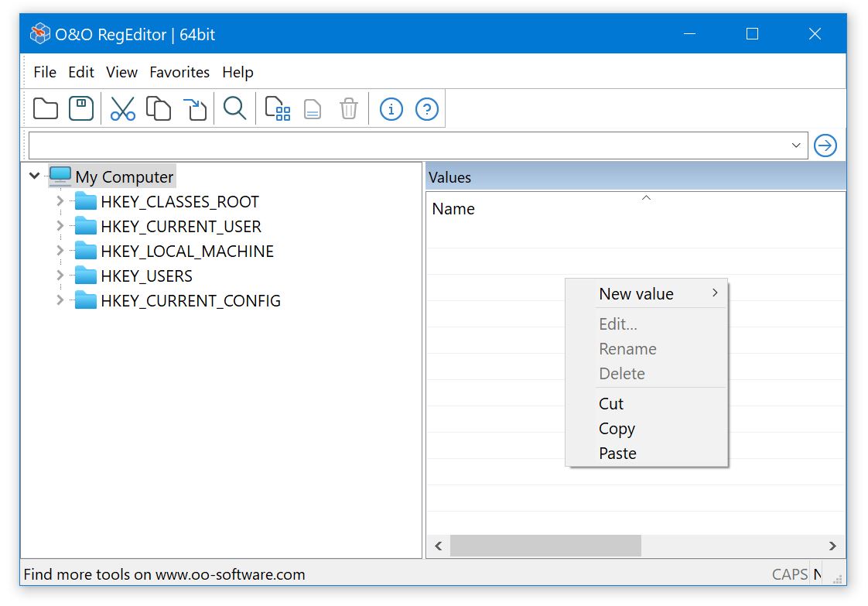Select the HKEY_CLASSES_ROOT label
The width and height of the screenshot is (868, 606).
point(180,202)
